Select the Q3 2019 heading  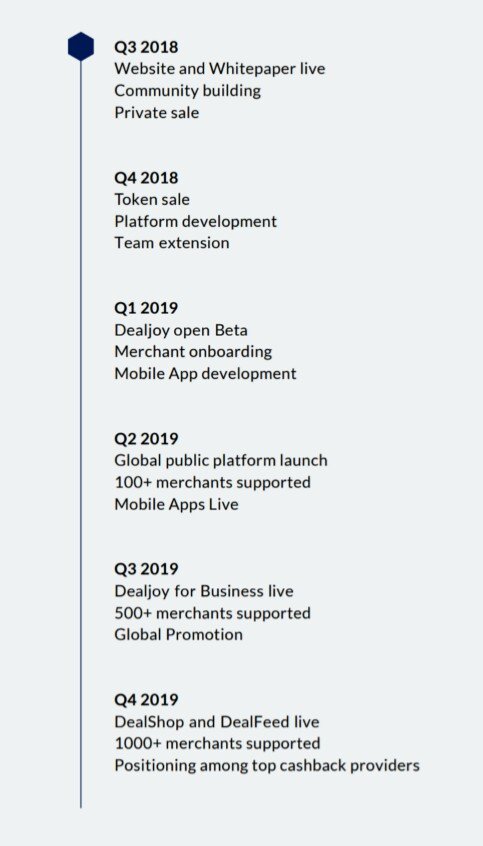(x=146, y=570)
